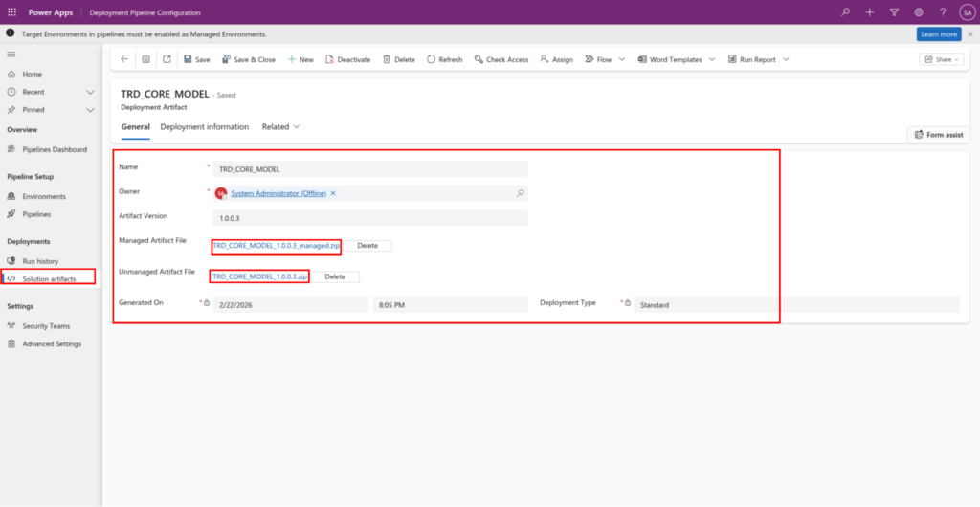
Task: Open the advanced find filter icon
Action: (894, 12)
